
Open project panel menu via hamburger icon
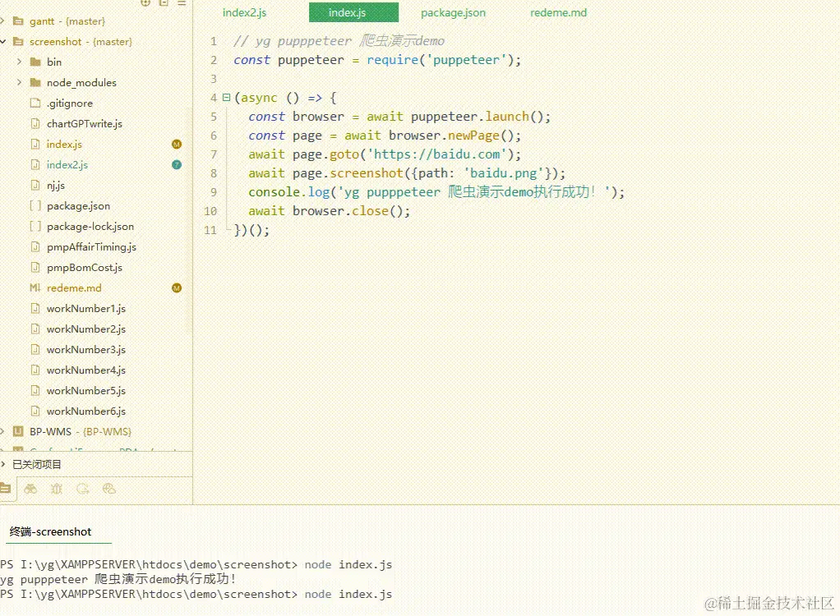[x=182, y=4]
